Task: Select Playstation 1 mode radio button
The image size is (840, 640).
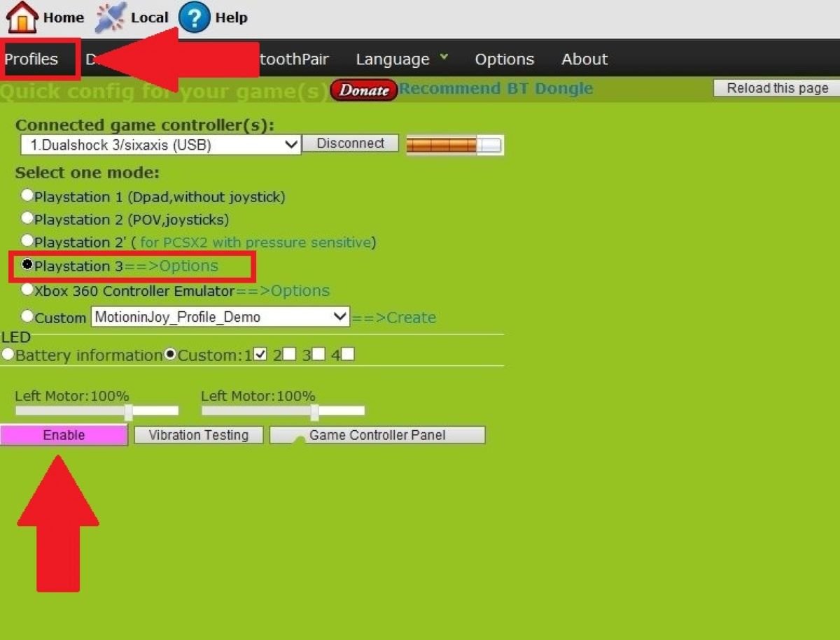Action: [27, 196]
